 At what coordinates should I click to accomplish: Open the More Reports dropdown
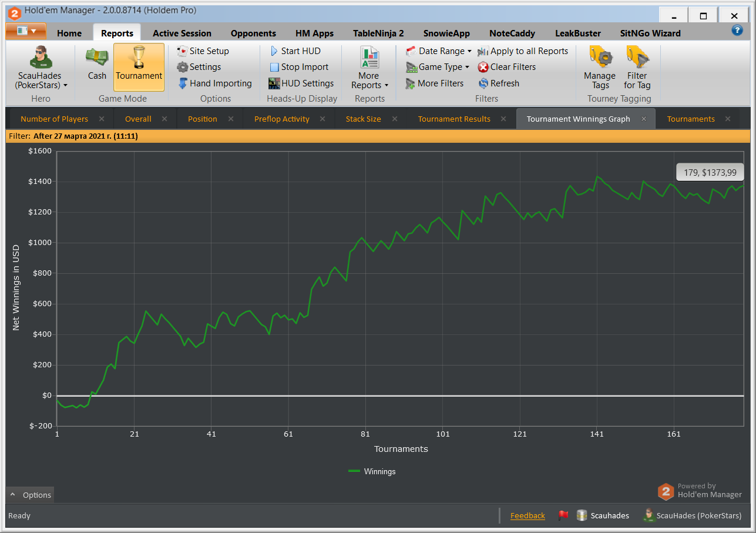click(369, 68)
